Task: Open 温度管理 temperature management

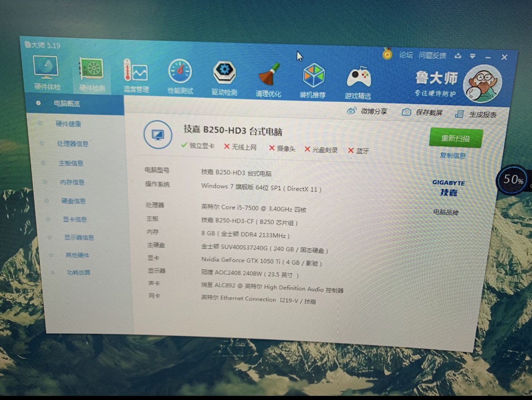Action: pyautogui.click(x=136, y=76)
